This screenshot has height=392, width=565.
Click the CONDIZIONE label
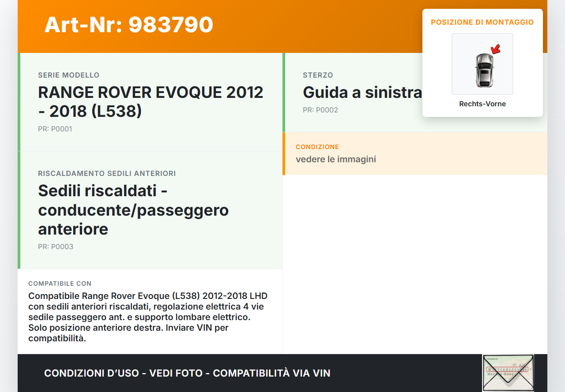click(317, 147)
